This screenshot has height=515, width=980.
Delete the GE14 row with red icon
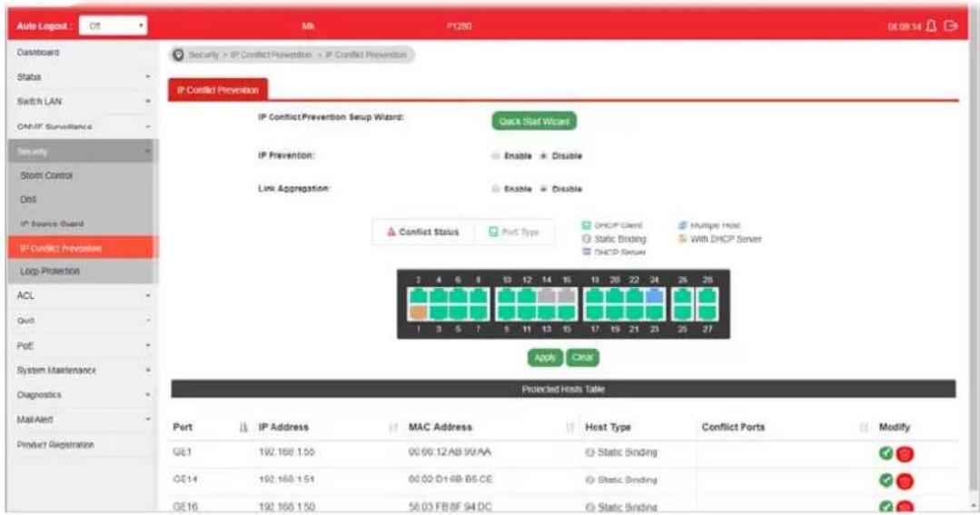coord(905,481)
